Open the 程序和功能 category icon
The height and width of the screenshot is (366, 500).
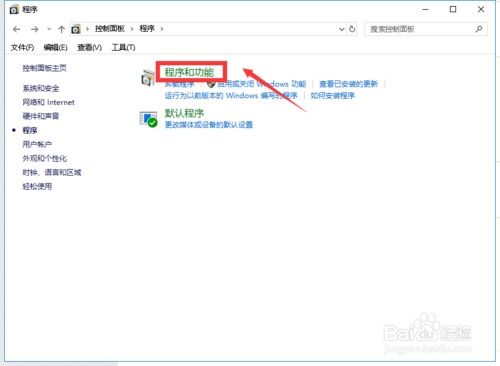(148, 78)
